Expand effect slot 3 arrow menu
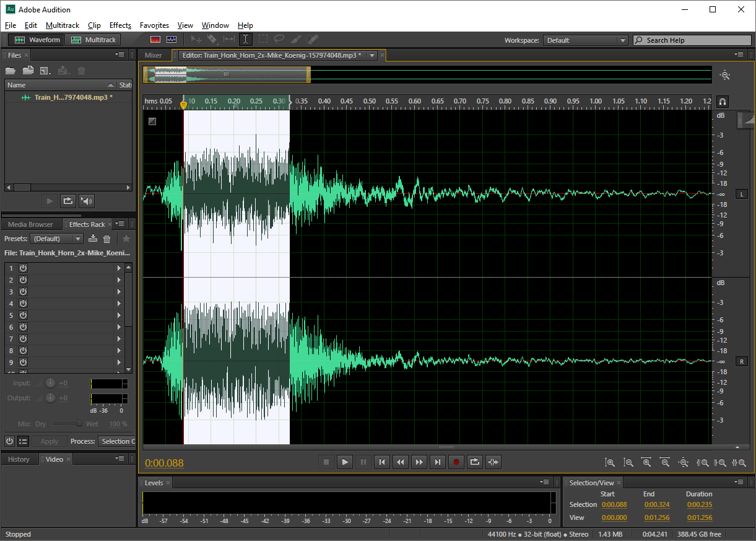 [119, 292]
